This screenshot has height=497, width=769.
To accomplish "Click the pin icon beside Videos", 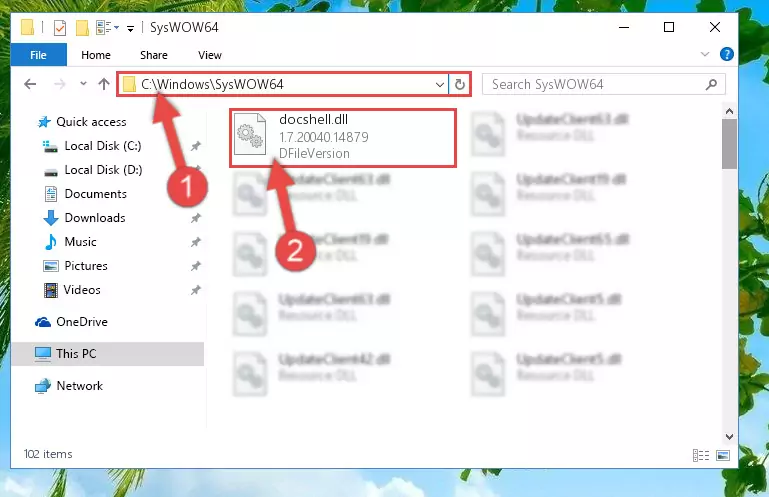I will (x=196, y=290).
